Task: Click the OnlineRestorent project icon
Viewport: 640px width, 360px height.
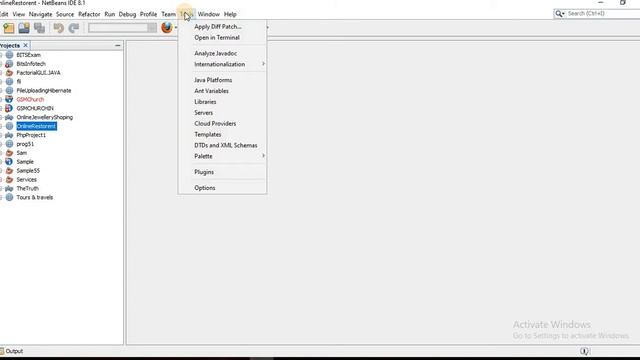Action: [9, 127]
